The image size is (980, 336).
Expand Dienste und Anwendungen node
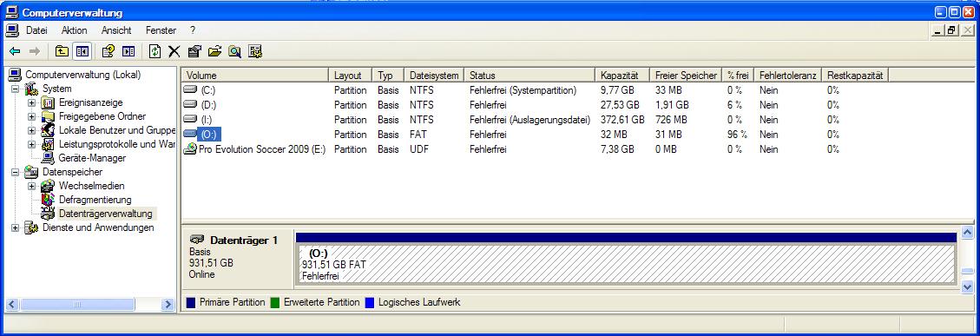[15, 227]
